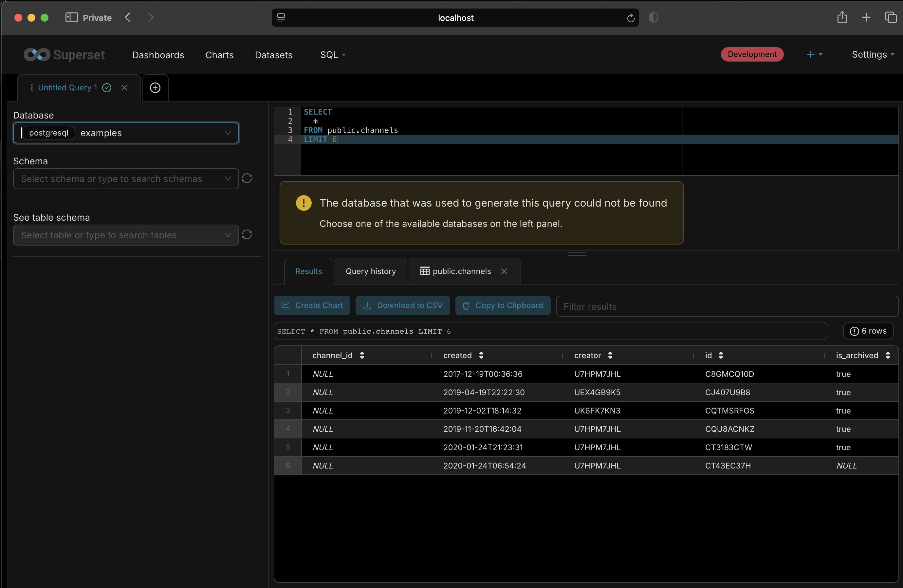Click the Create Chart button
903x588 pixels.
312,305
